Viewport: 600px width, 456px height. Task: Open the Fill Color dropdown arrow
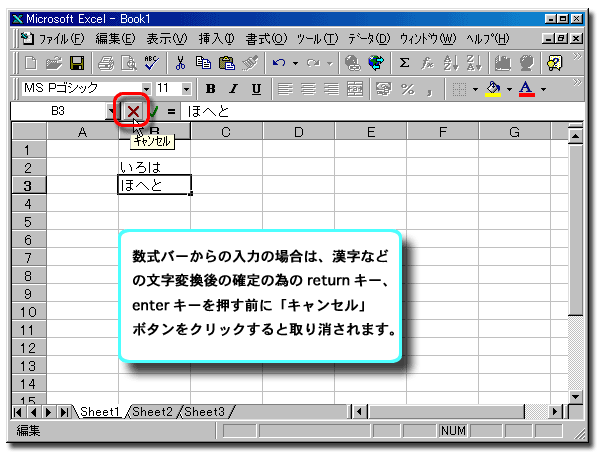click(x=509, y=90)
